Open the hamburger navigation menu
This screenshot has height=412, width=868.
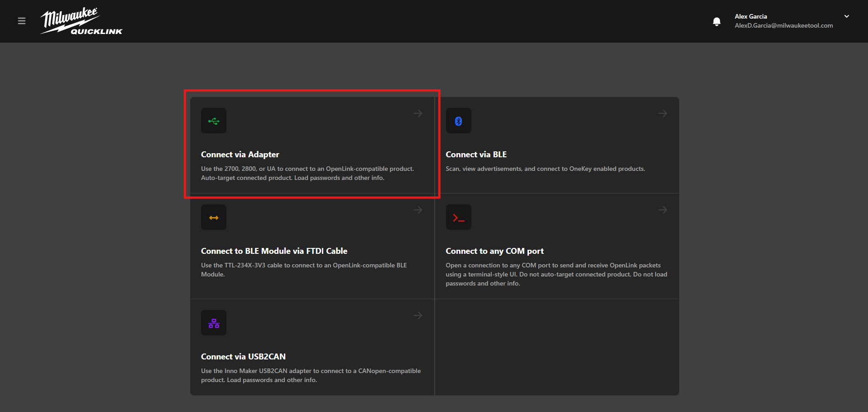click(22, 21)
